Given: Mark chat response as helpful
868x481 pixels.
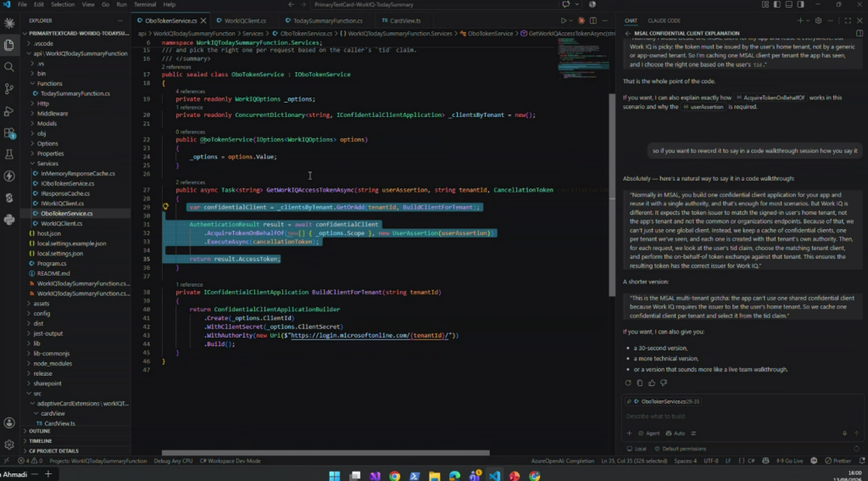Looking at the screenshot, I should 652,383.
